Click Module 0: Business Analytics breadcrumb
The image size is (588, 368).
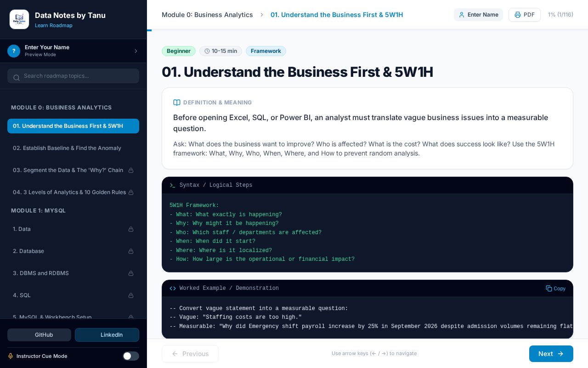coord(207,15)
